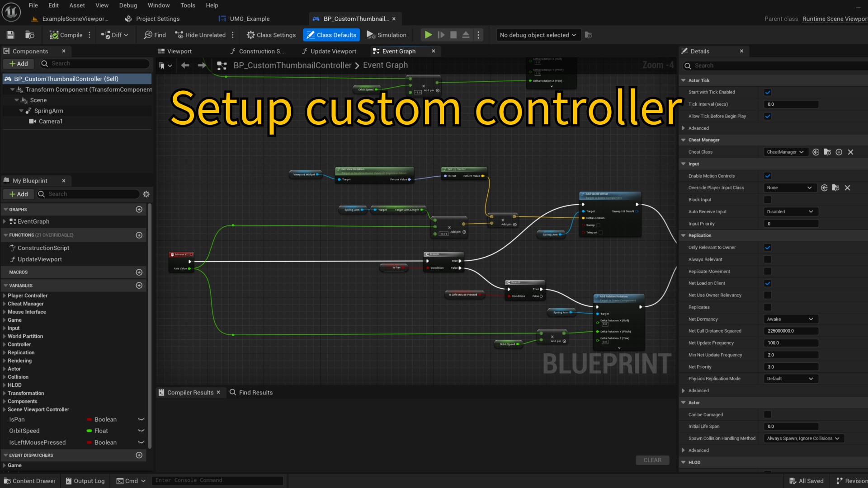Open the Find tool in toolbar
Screen dimensions: 868x488
tap(155, 35)
